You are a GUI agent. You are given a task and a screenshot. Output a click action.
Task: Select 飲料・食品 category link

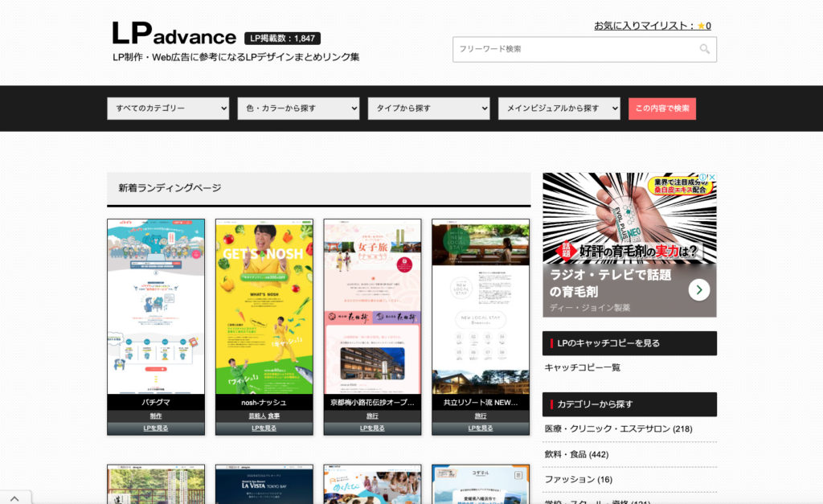click(x=576, y=454)
